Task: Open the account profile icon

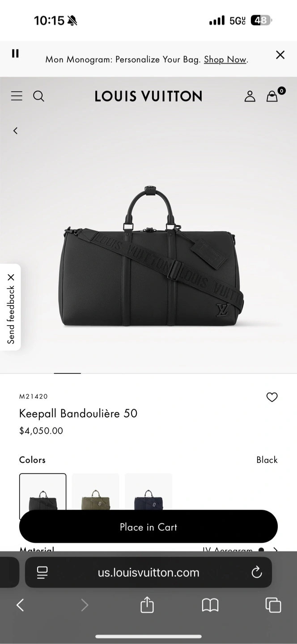Action: point(250,96)
